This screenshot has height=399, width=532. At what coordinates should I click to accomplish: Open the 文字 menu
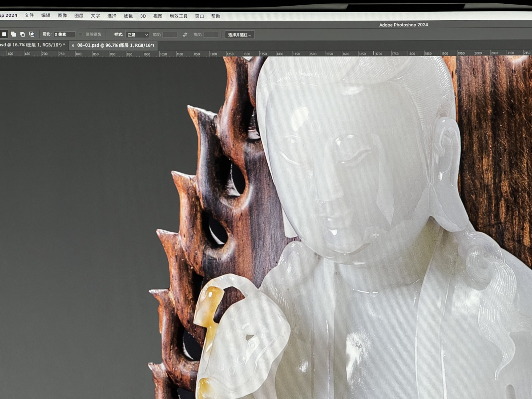pos(95,16)
